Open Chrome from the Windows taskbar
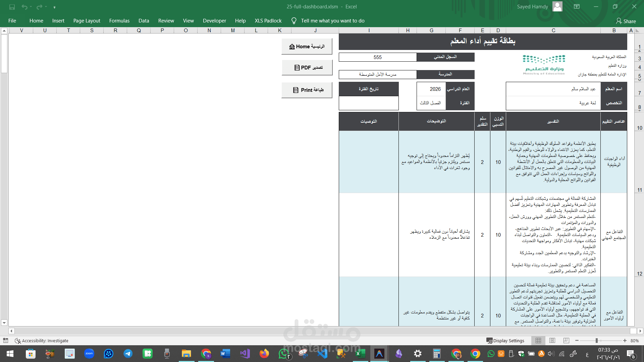Image resolution: width=644 pixels, height=362 pixels. click(x=475, y=354)
